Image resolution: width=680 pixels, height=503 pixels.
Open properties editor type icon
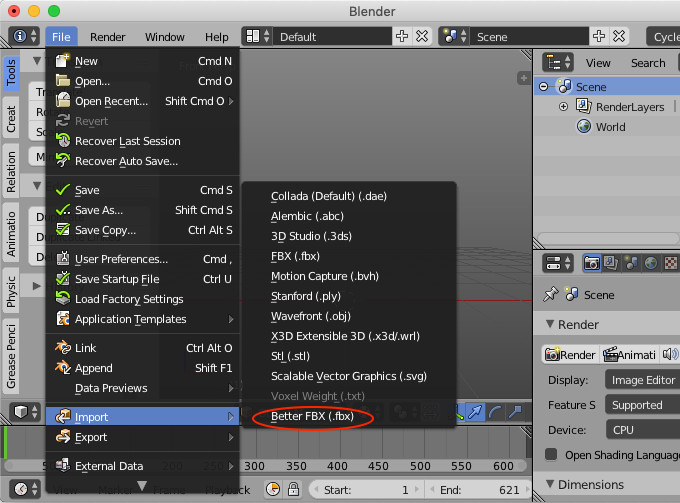click(558, 263)
